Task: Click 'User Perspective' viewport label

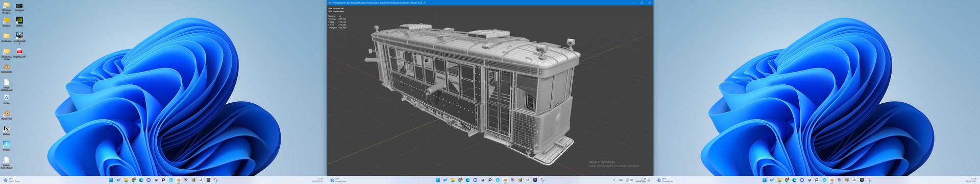Action: coord(335,8)
